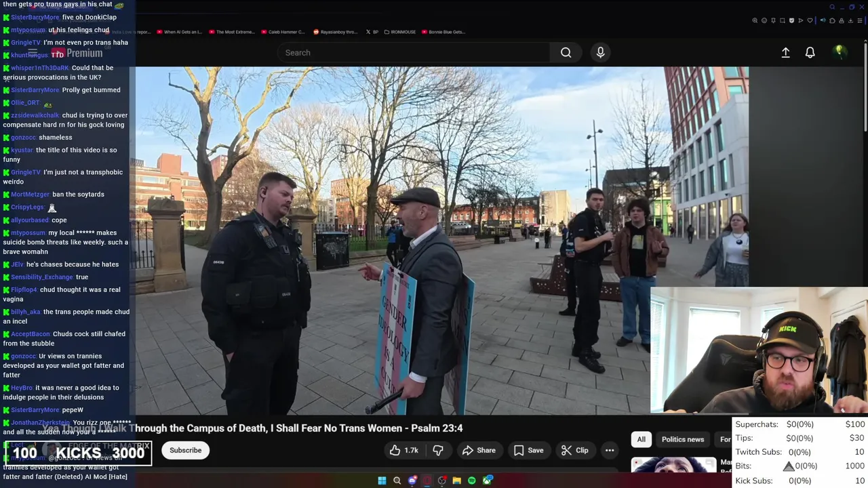Open OBS Studio from the taskbar
Image resolution: width=868 pixels, height=488 pixels.
point(442,481)
